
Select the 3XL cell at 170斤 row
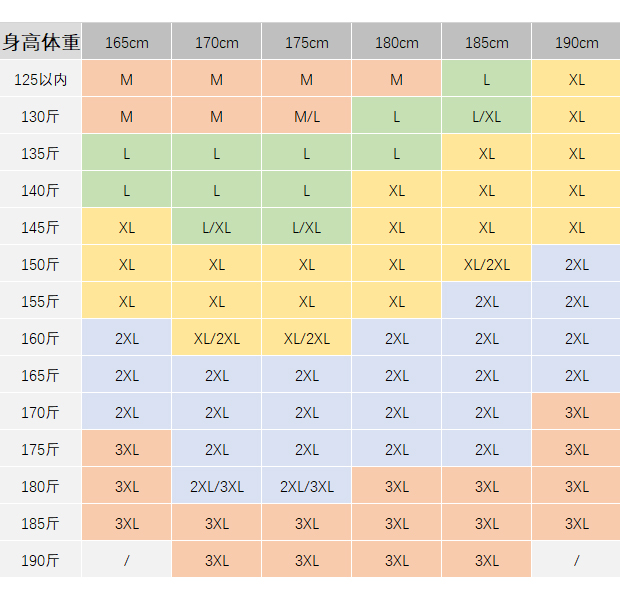[577, 412]
